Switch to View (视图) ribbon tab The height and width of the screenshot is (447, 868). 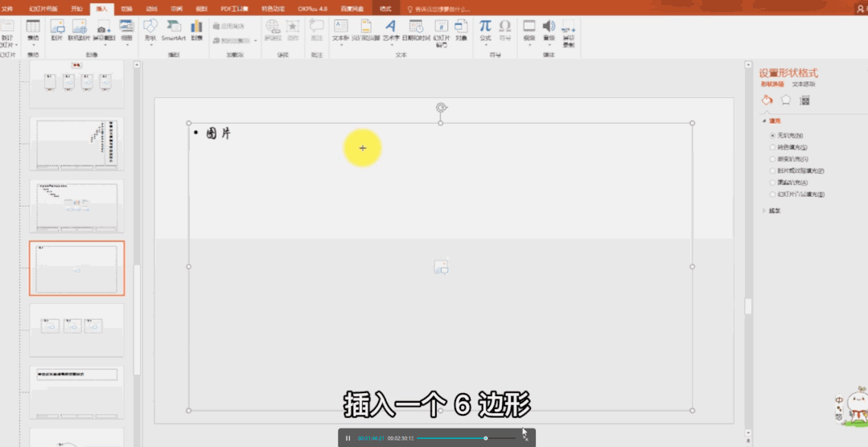click(x=201, y=9)
